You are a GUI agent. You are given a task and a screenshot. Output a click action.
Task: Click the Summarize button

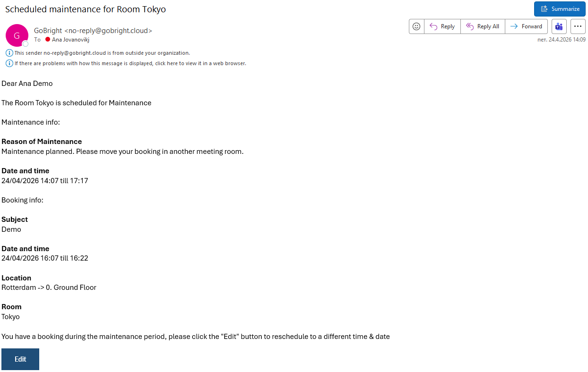click(560, 9)
